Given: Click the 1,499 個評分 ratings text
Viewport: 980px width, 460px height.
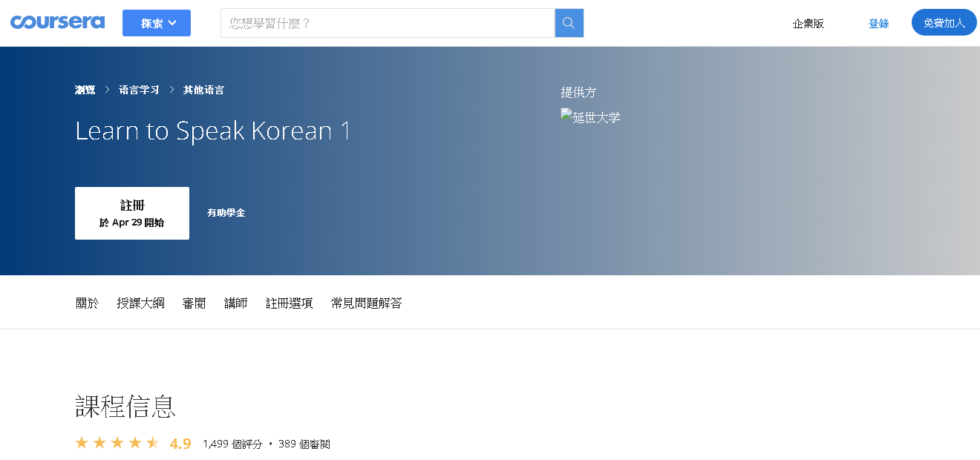Looking at the screenshot, I should 232,444.
